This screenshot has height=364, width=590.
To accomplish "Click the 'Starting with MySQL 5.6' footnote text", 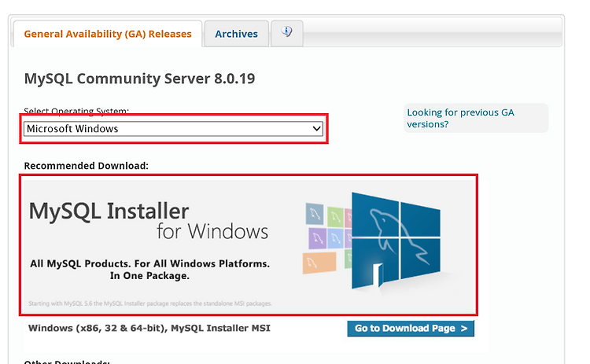I will [150, 303].
